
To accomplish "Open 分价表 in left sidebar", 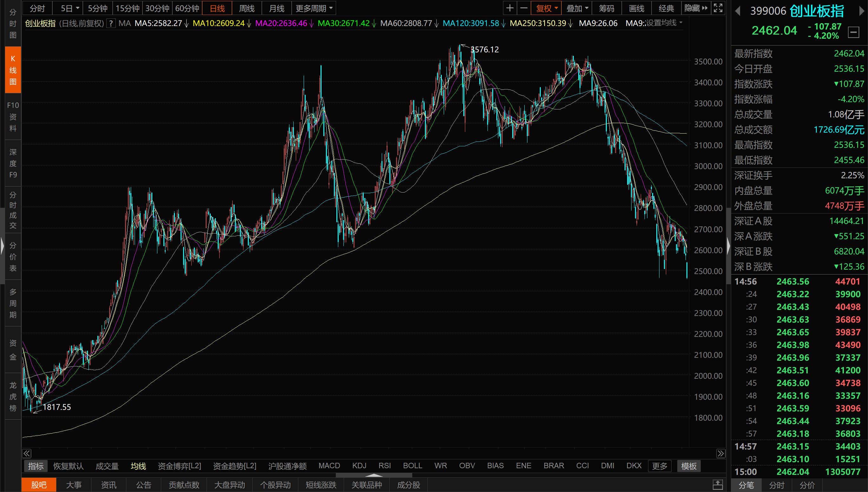I will click(13, 257).
